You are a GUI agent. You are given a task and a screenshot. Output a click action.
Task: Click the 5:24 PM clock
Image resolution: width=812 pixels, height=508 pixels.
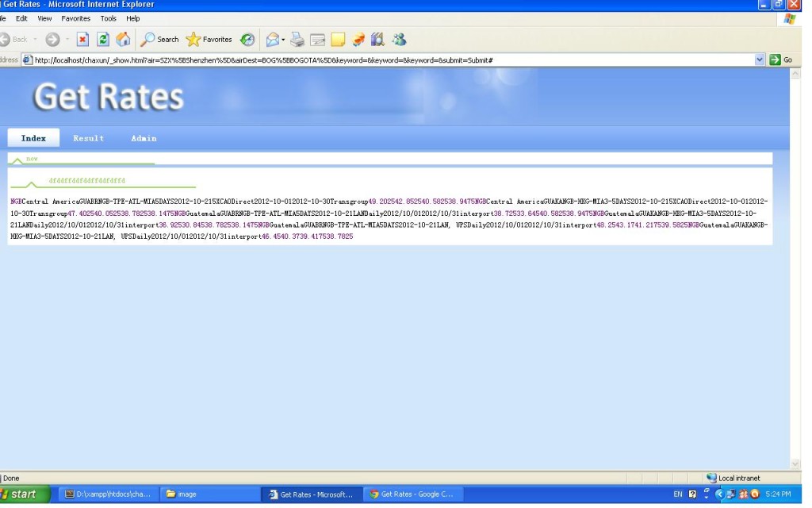coord(778,494)
